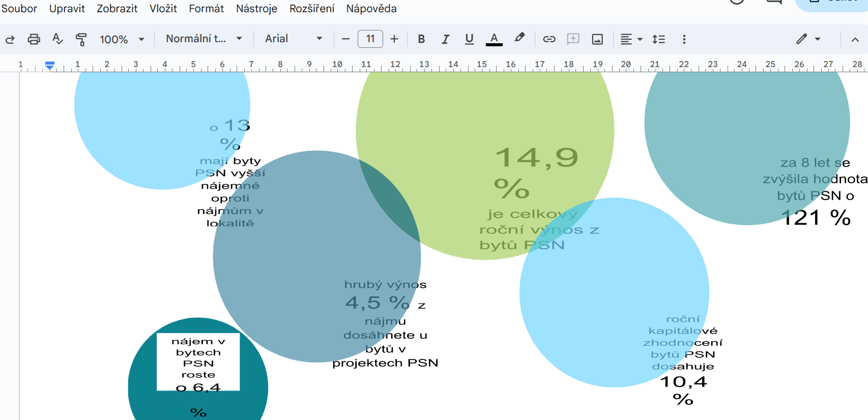Screen dimensions: 868x420
Task: Open the Vložit menu
Action: 163,9
